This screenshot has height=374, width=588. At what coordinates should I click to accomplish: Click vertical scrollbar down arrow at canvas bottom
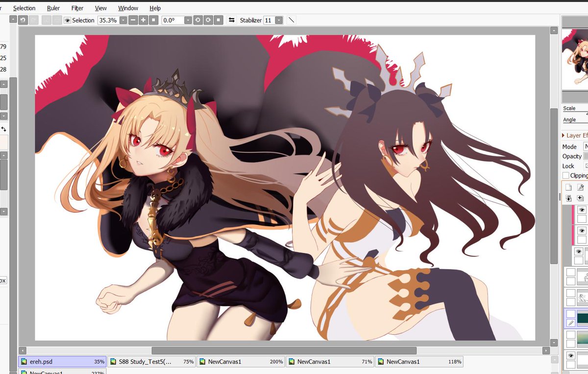click(554, 343)
